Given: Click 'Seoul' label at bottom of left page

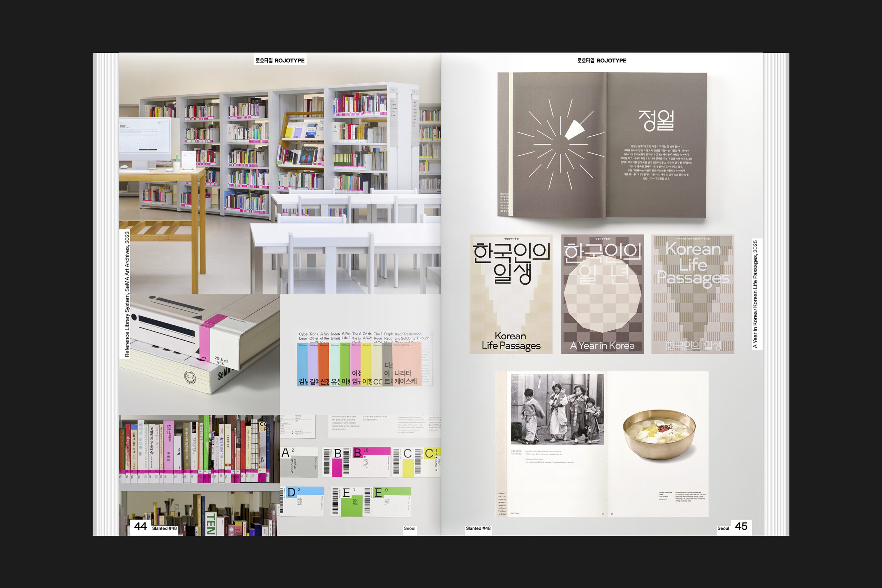Looking at the screenshot, I should [x=410, y=528].
